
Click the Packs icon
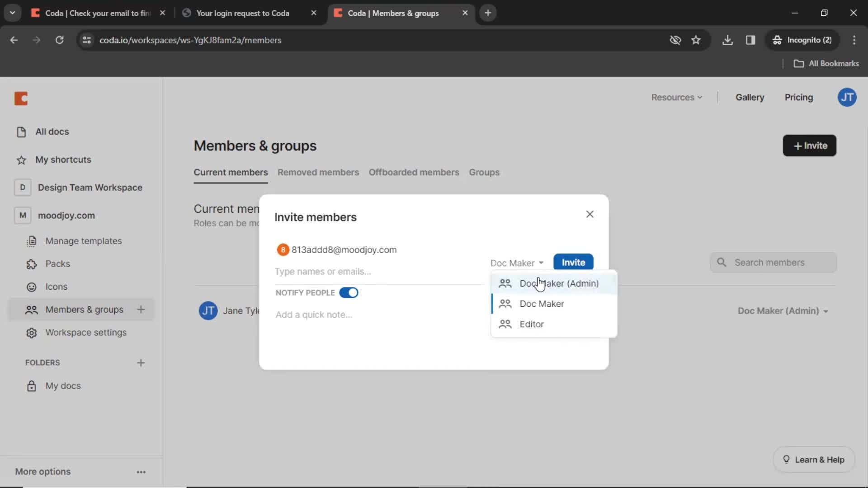click(31, 263)
